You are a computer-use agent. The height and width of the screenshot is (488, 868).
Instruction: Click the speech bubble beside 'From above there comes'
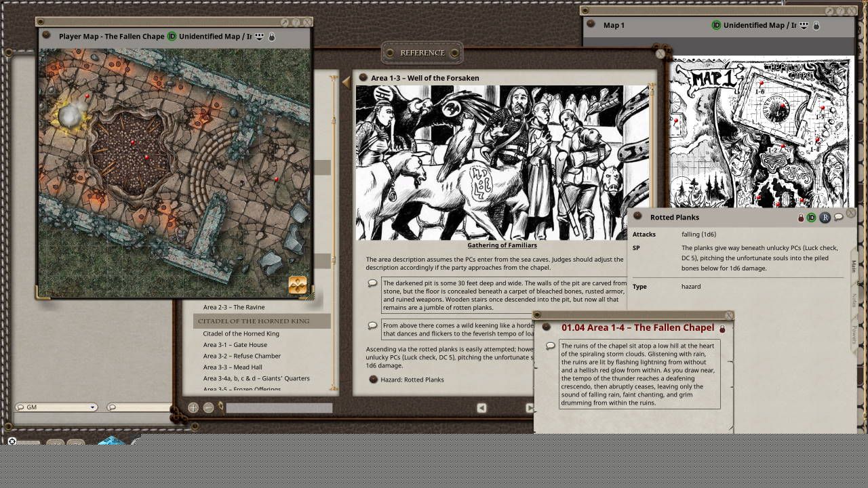click(372, 325)
